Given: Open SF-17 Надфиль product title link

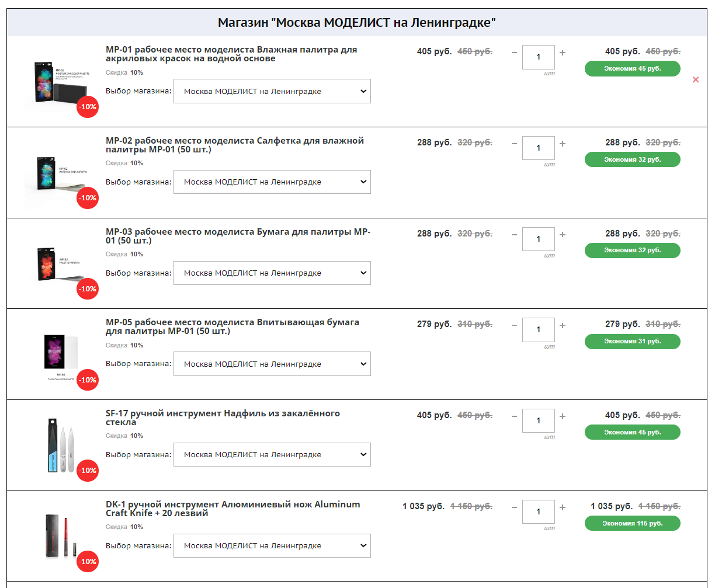Looking at the screenshot, I should 223,417.
